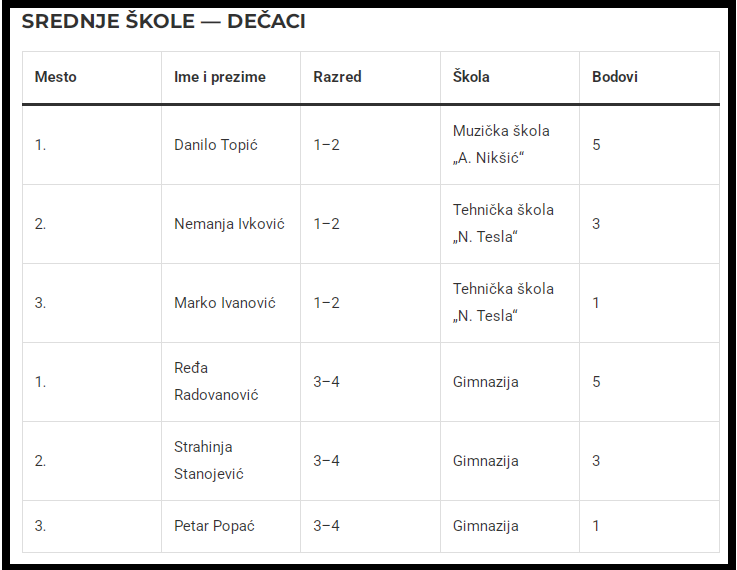Click the Mesto column header
Image resolution: width=737 pixels, height=570 pixels.
click(56, 77)
